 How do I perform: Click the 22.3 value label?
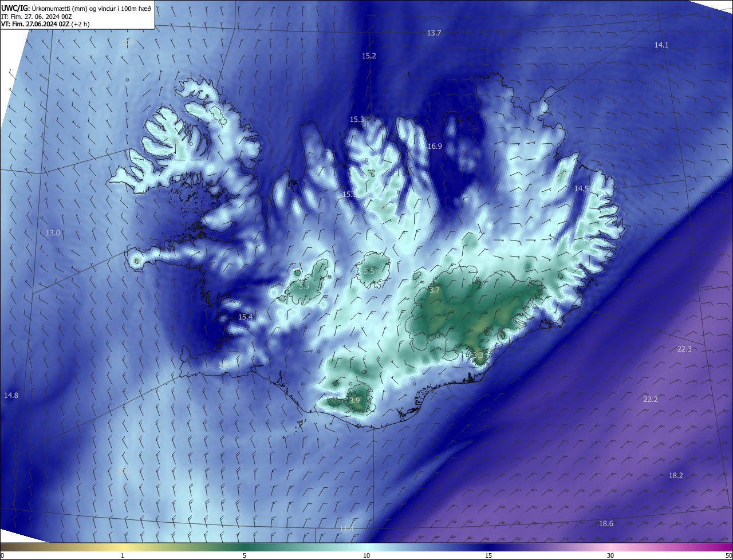[x=684, y=349]
